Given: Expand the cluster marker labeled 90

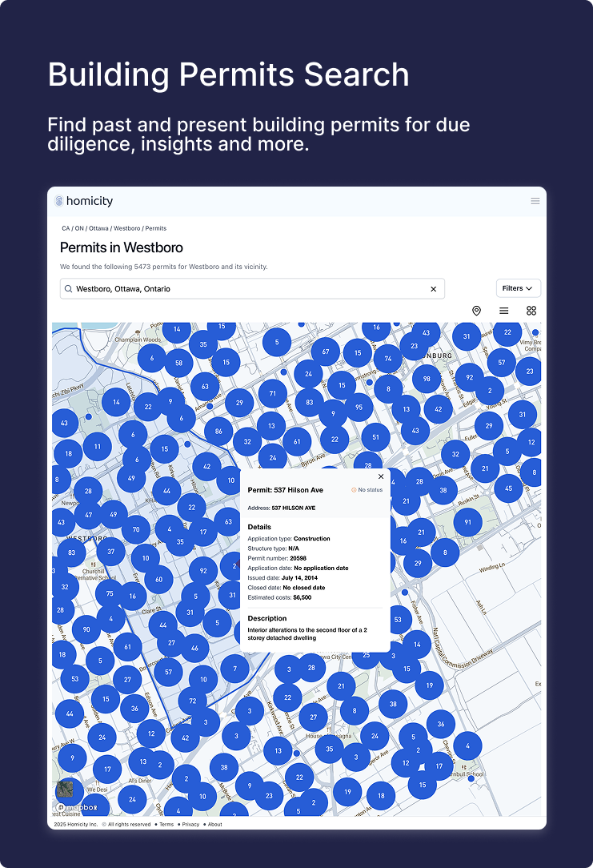Looking at the screenshot, I should tap(86, 629).
